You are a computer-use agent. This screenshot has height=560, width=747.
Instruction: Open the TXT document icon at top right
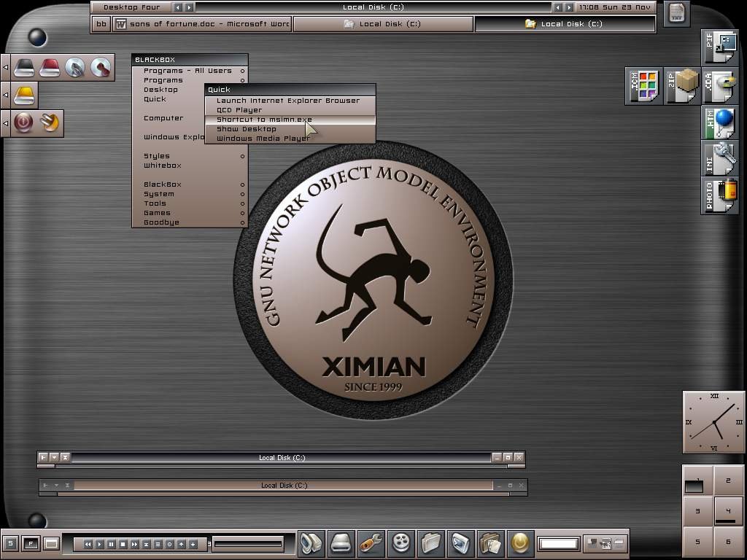pyautogui.click(x=676, y=13)
